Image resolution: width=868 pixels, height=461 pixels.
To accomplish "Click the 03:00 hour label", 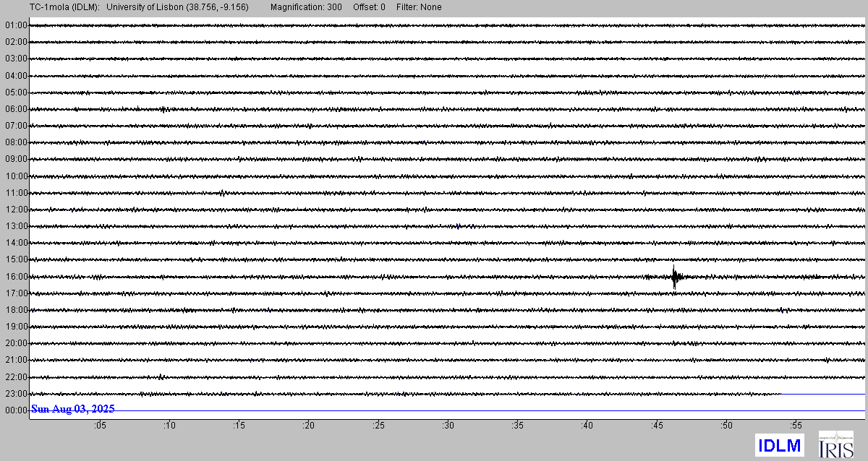I will pyautogui.click(x=16, y=59).
